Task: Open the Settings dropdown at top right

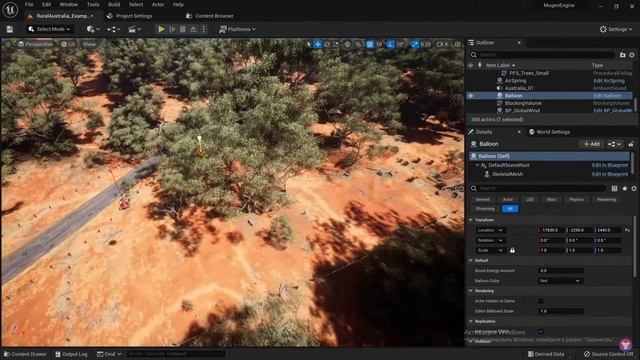Action: (616, 29)
